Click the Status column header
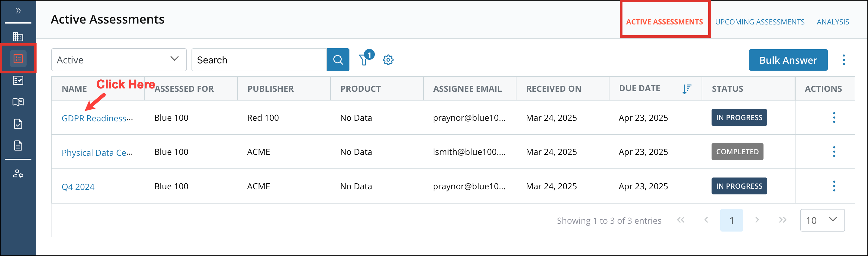The image size is (868, 256). point(728,89)
